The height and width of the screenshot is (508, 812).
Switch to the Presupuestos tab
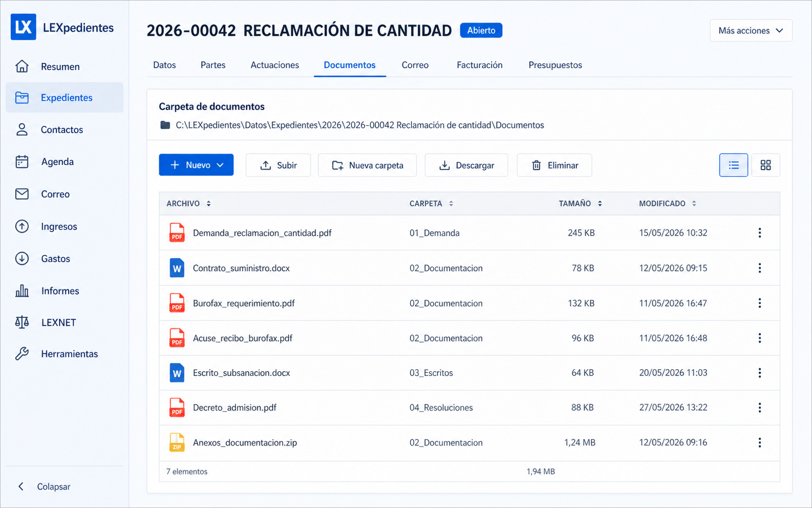click(x=555, y=65)
